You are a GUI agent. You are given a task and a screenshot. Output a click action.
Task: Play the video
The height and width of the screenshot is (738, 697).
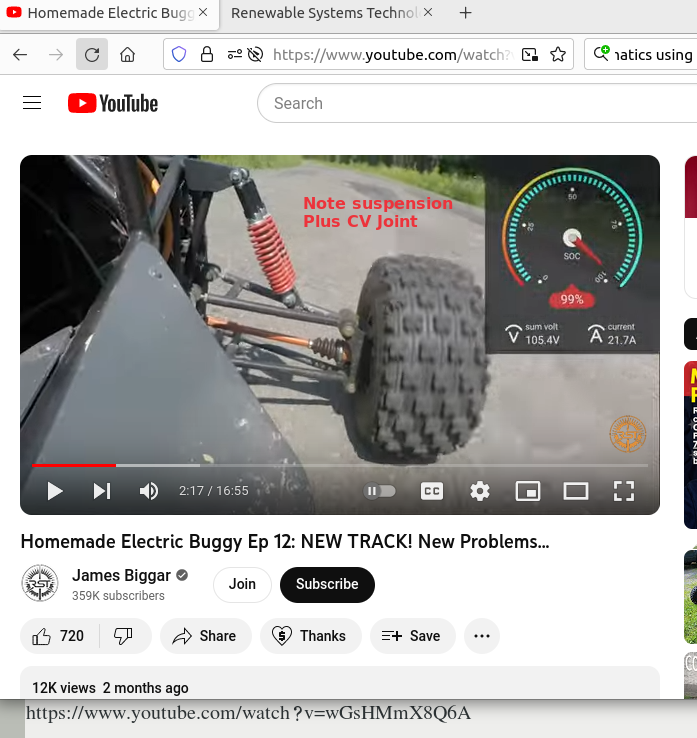click(55, 491)
